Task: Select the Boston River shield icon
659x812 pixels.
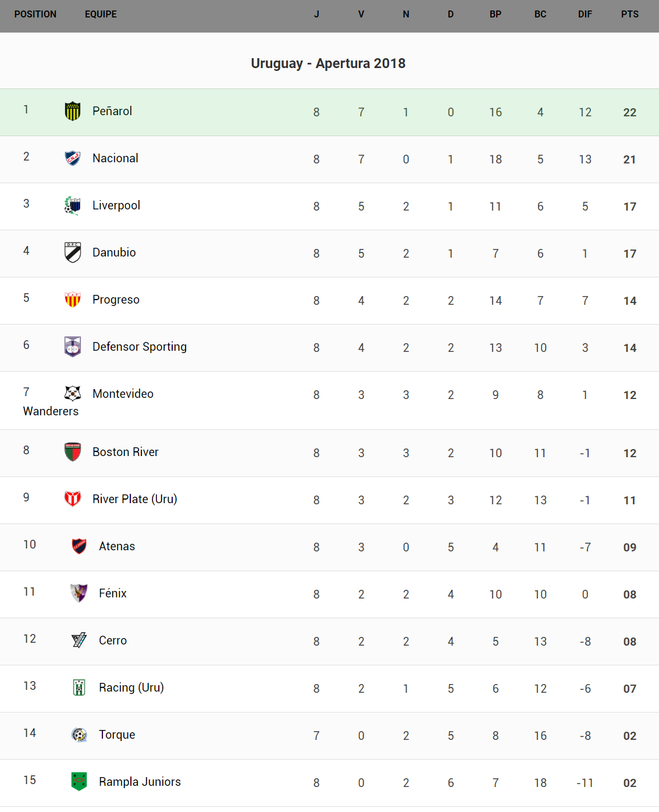Action: [x=73, y=452]
